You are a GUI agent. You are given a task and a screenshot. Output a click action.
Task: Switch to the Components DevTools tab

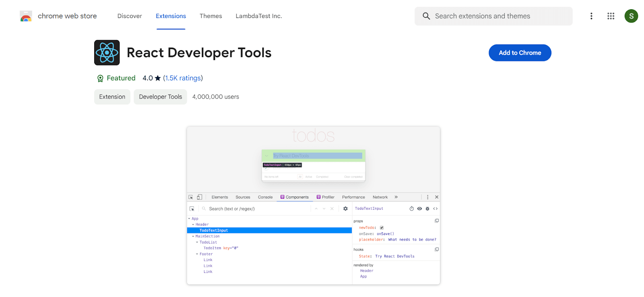coord(295,197)
